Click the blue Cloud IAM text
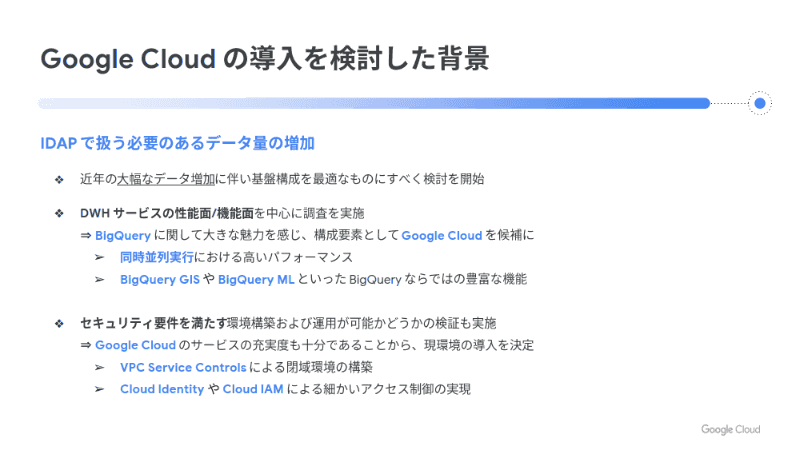Screen dimensions: 800x450 click(x=252, y=389)
